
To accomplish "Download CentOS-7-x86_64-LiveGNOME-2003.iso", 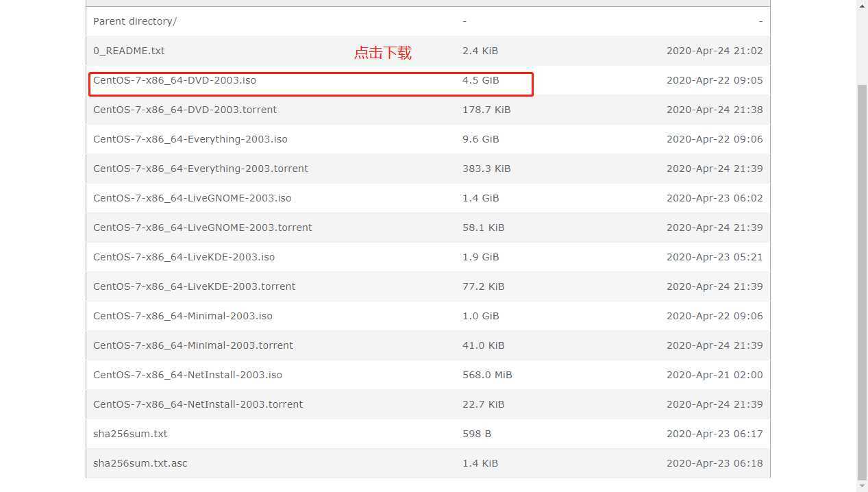I will point(193,198).
